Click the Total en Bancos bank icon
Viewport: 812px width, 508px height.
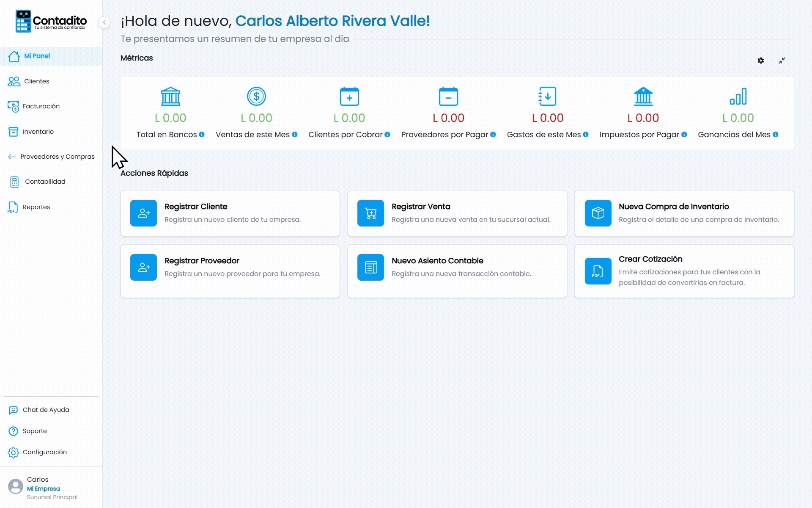(x=170, y=97)
